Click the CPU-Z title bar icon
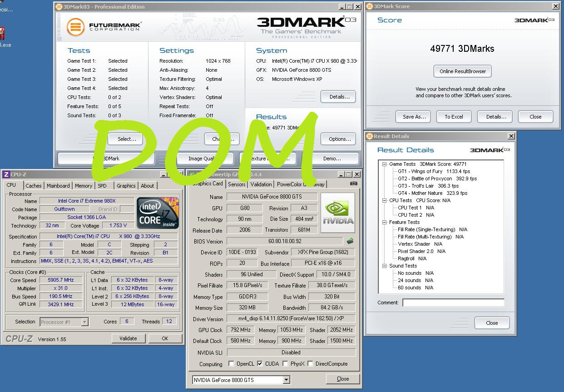 [6, 174]
